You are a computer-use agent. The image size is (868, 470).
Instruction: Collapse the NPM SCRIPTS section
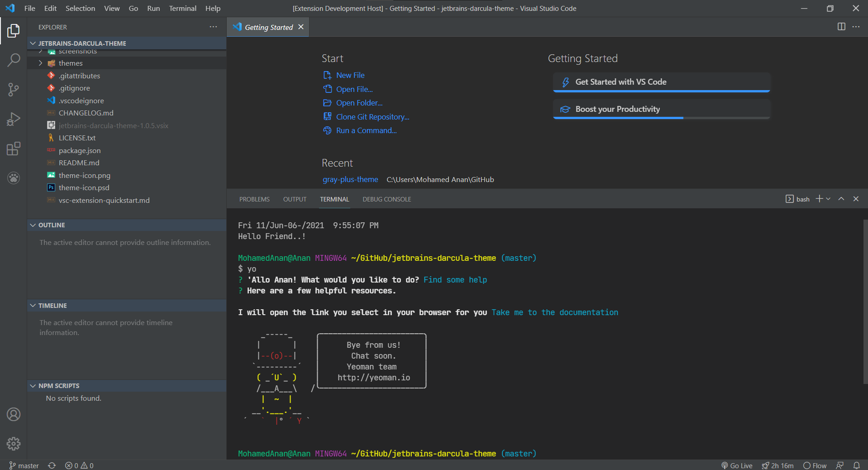[127, 386]
